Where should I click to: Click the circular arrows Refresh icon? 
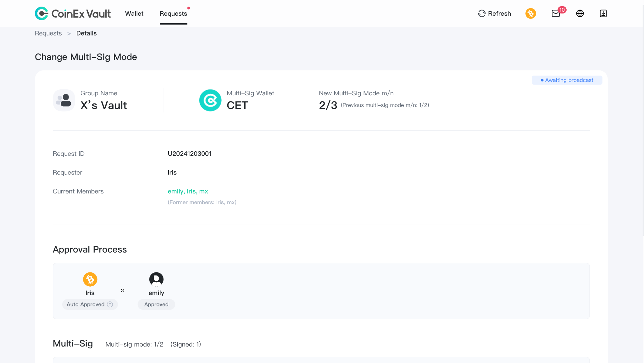pyautogui.click(x=482, y=14)
